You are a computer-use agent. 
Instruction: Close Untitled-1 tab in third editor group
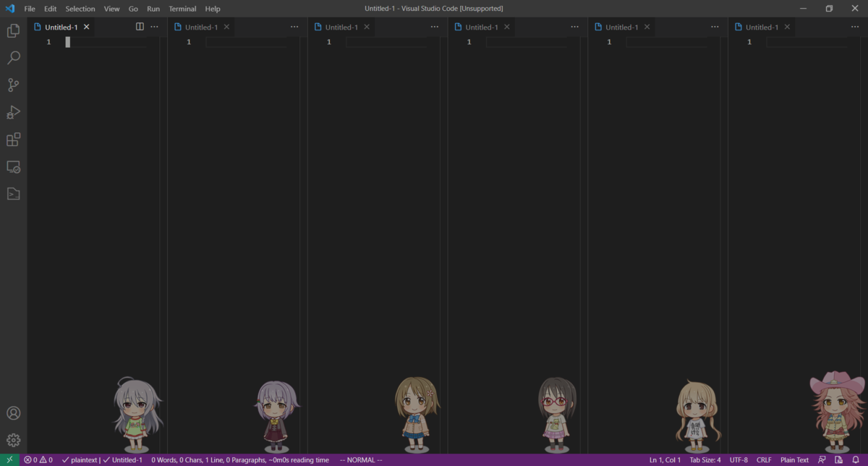point(367,27)
